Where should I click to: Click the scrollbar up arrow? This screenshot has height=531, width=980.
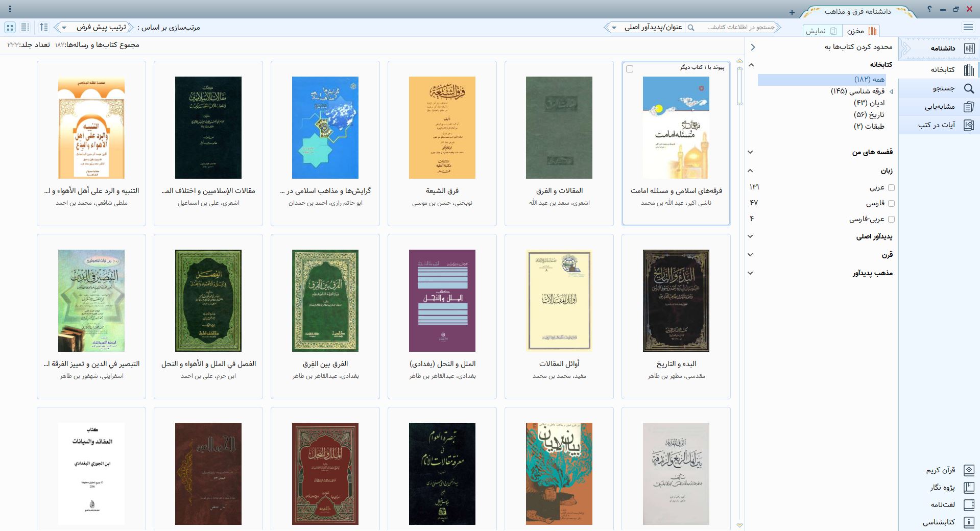tap(739, 62)
